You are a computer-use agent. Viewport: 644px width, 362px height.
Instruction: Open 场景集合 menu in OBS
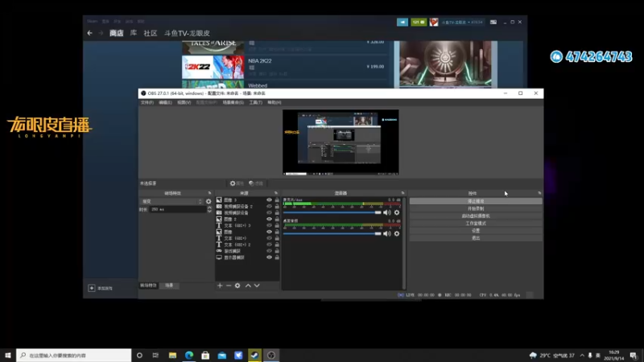click(233, 102)
